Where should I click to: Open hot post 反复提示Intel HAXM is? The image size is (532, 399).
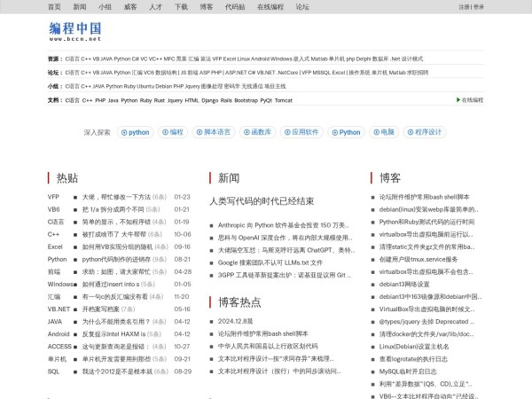click(113, 334)
